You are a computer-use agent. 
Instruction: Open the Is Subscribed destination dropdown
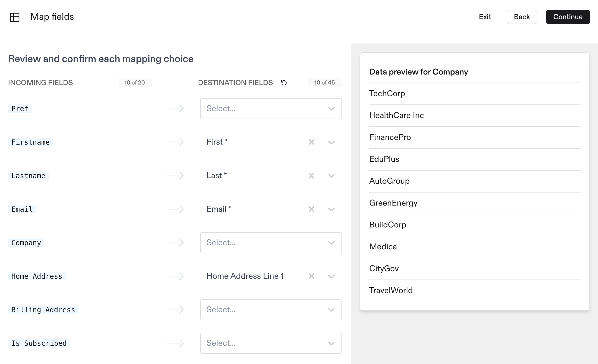click(x=271, y=343)
